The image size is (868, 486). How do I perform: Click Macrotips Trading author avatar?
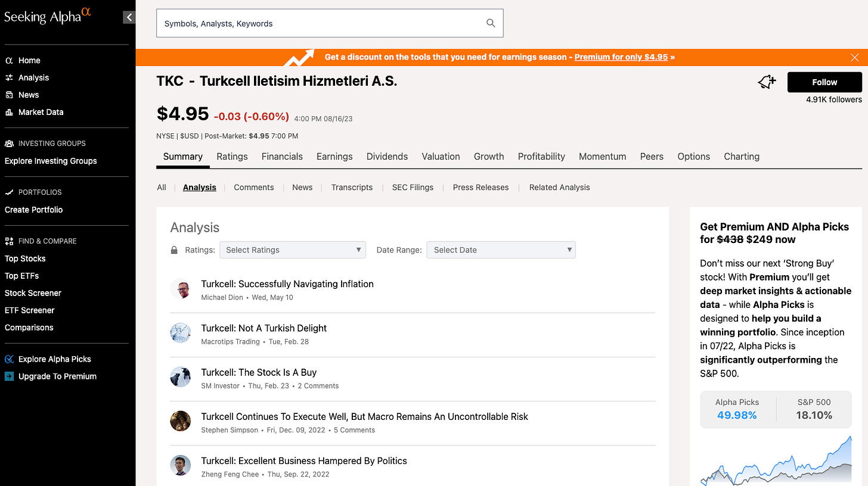click(180, 333)
